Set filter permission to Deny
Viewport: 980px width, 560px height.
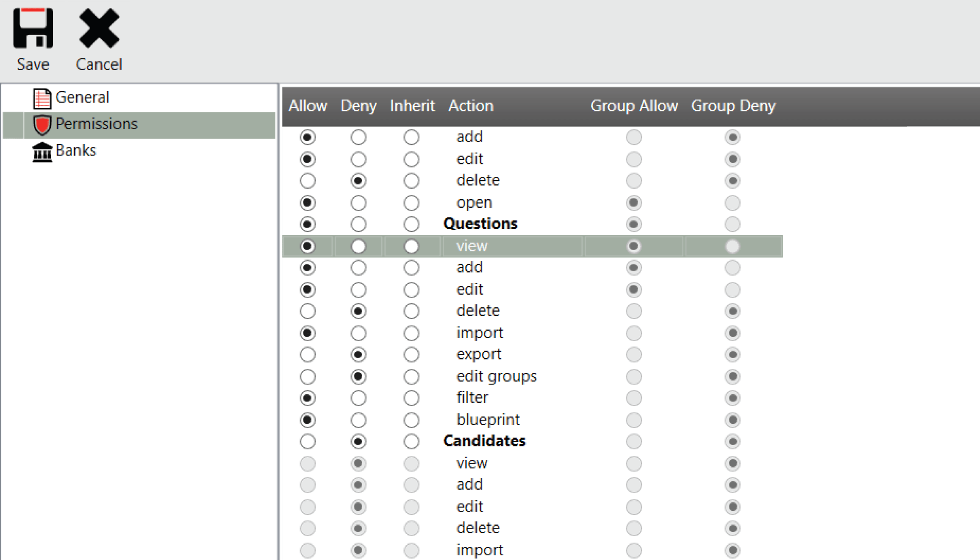[358, 398]
